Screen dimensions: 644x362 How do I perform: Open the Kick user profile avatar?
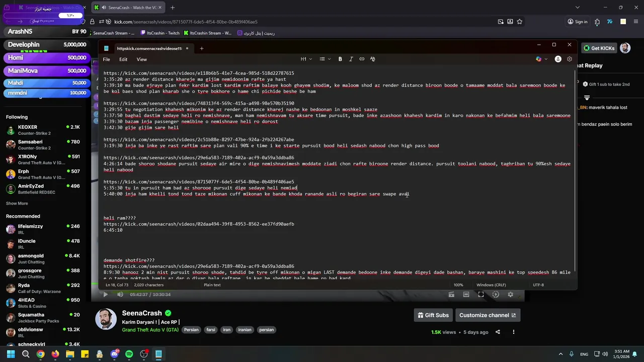coord(625,48)
